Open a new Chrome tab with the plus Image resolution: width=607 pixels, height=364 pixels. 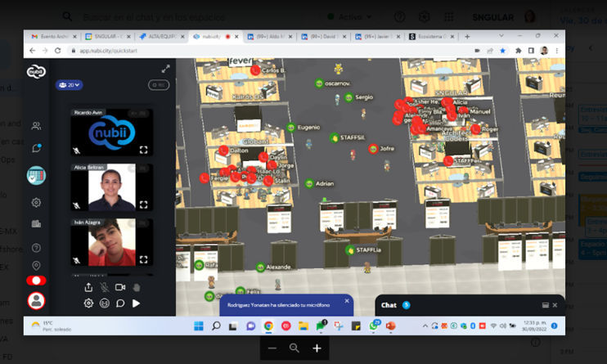[467, 36]
